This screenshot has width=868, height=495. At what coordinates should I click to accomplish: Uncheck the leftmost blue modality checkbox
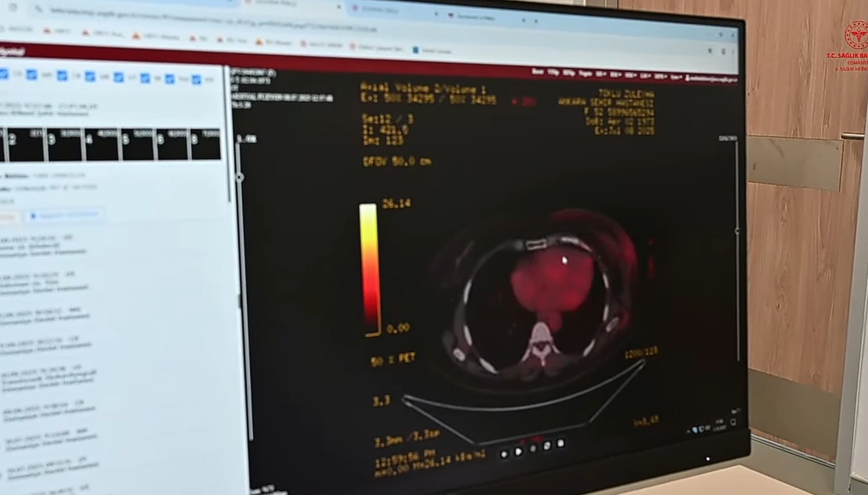coord(4,74)
